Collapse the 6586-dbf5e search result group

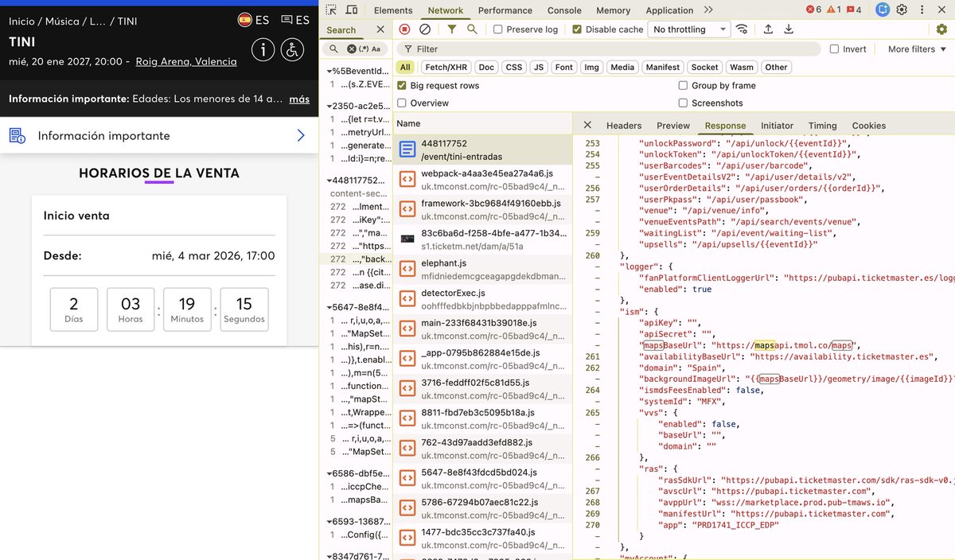click(x=329, y=473)
